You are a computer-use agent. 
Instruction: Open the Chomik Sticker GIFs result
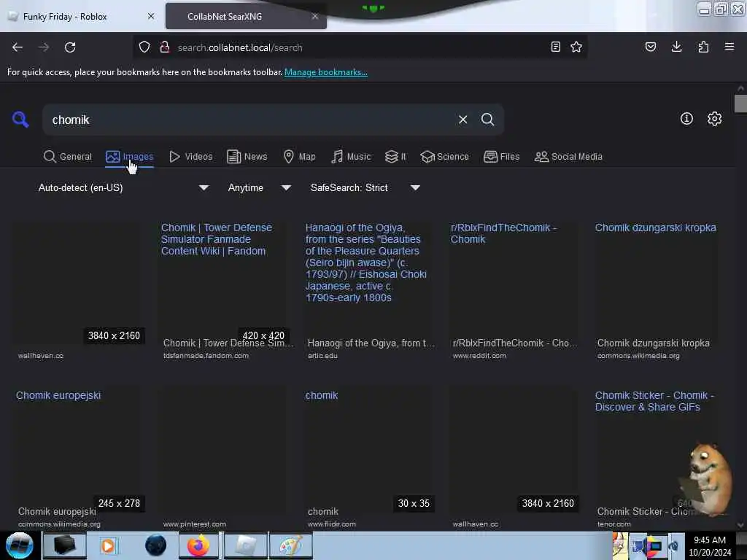654,401
